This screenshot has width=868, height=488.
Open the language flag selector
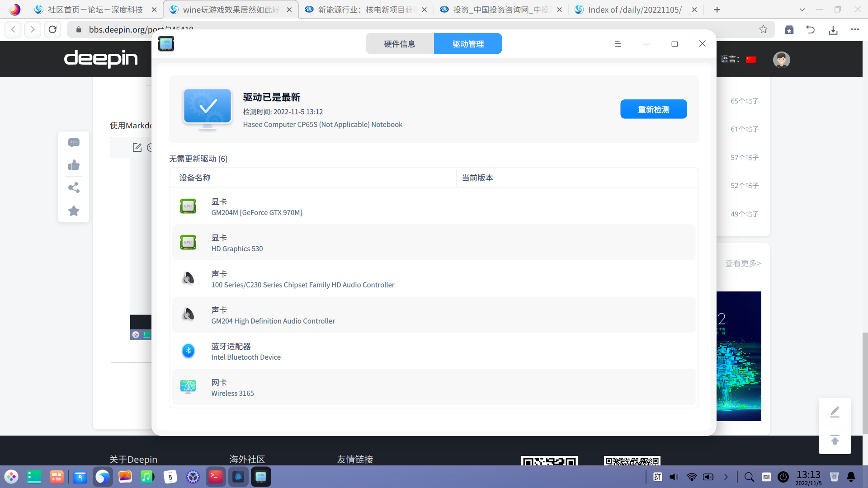pos(751,60)
